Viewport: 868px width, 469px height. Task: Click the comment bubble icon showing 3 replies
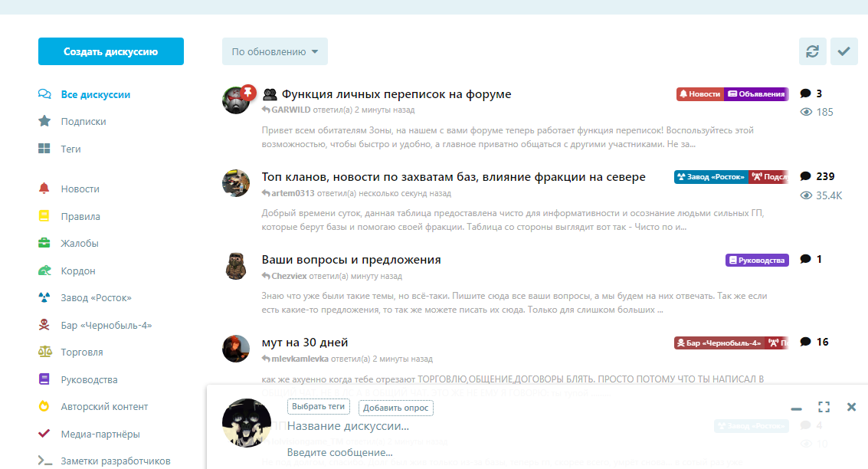805,93
